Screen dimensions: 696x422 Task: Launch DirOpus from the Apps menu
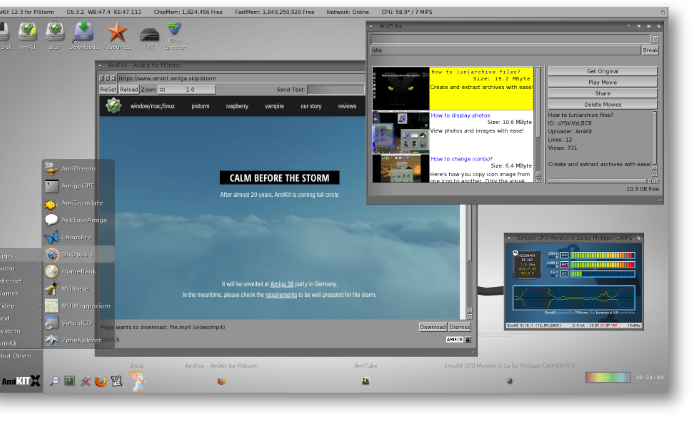[78, 254]
